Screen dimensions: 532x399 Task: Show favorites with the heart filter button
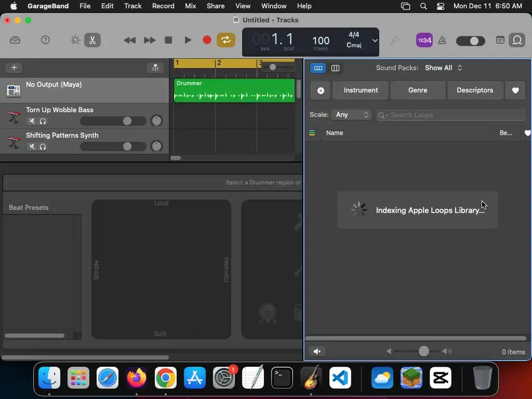tap(515, 90)
